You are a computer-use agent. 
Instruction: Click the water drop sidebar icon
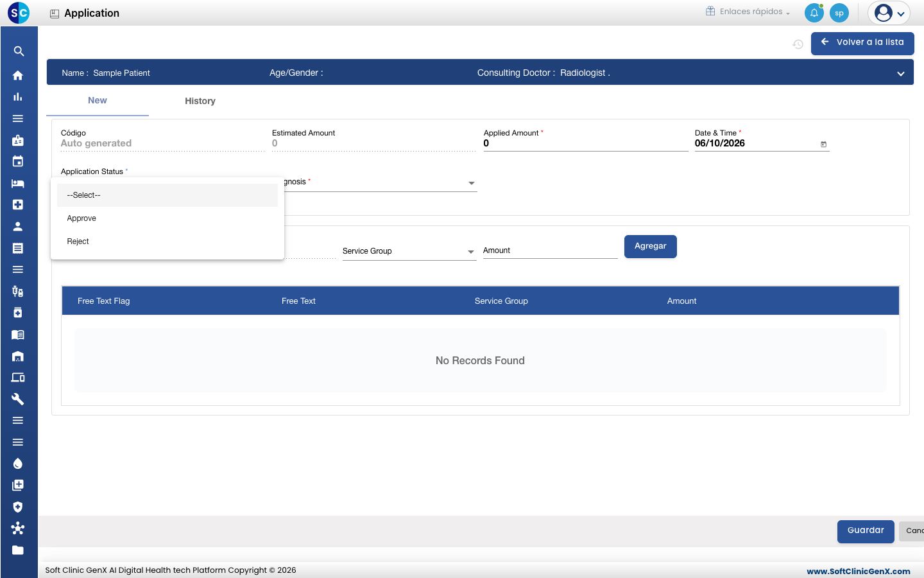tap(18, 464)
